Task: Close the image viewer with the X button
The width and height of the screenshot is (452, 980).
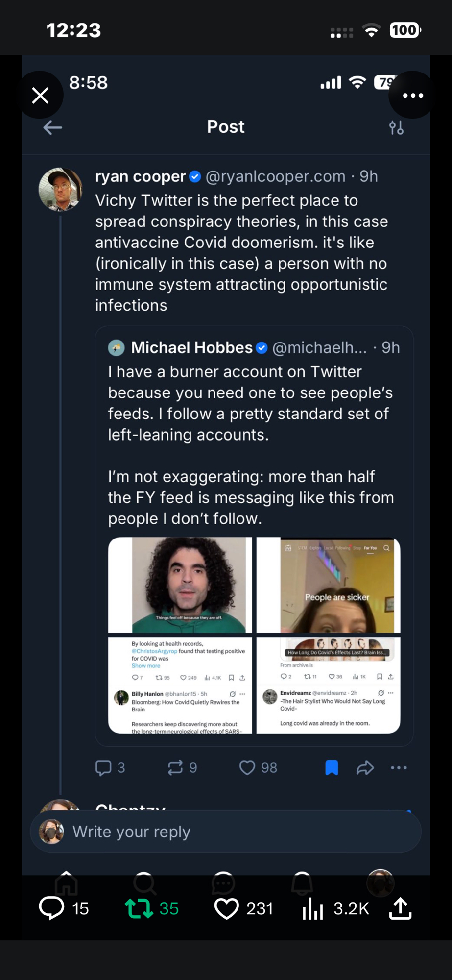Action: click(40, 95)
